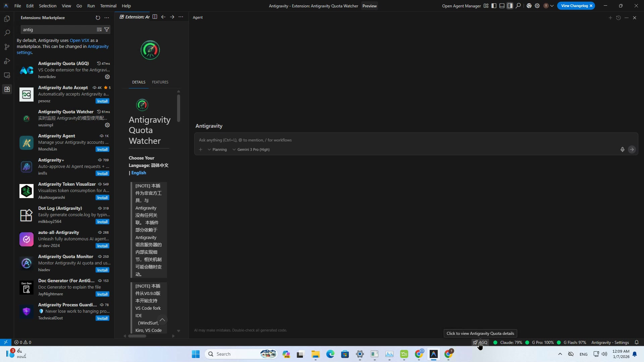Screen dimensions: 644x362
Task: Refresh the Extensions Marketplace list
Action: click(98, 17)
